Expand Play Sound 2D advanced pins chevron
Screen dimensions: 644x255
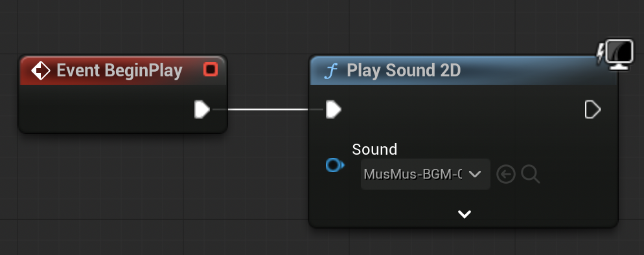464,214
